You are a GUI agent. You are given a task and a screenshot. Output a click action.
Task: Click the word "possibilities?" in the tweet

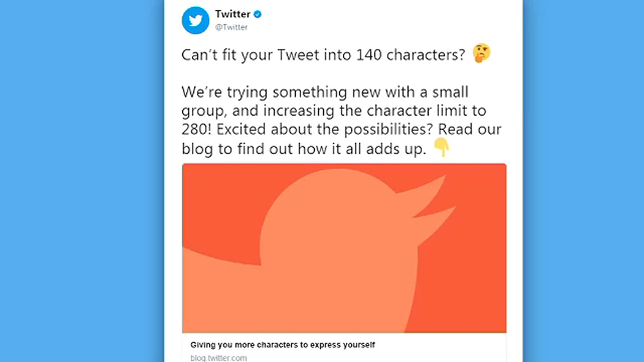(378, 130)
